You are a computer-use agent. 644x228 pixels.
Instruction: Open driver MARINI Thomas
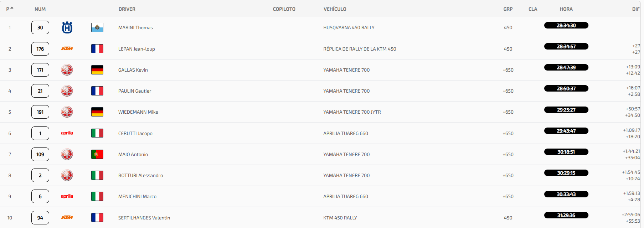(x=135, y=27)
